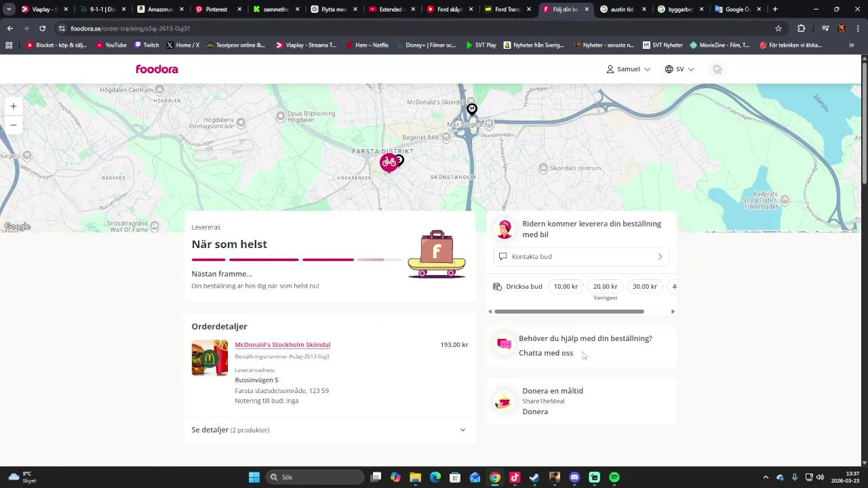Open the SVT Play bookmark

coord(481,45)
